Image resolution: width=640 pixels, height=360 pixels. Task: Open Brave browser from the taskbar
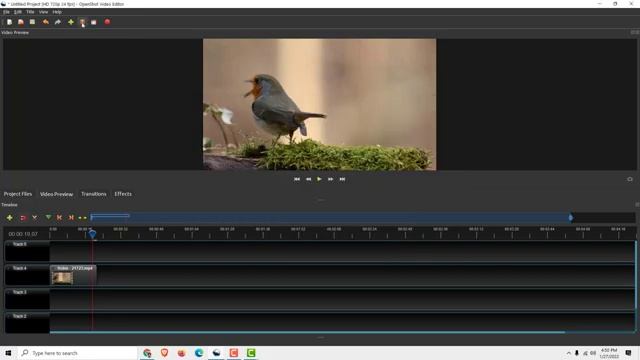[164, 353]
